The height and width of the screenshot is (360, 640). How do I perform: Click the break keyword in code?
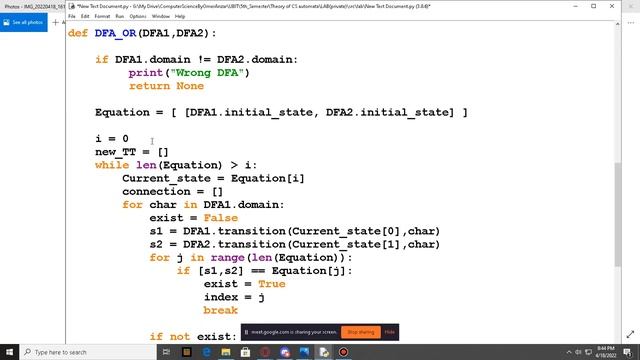(220, 310)
